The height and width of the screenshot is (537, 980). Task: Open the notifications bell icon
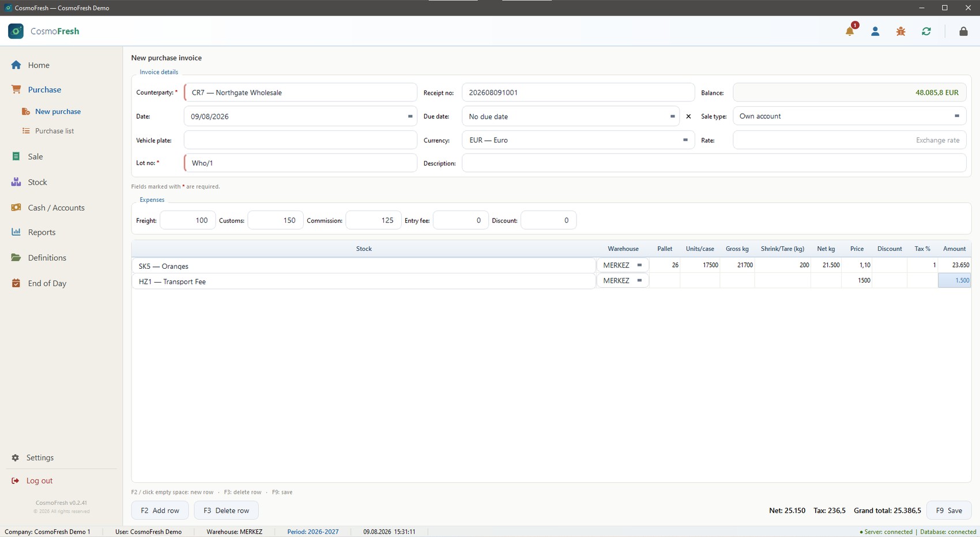[850, 31]
